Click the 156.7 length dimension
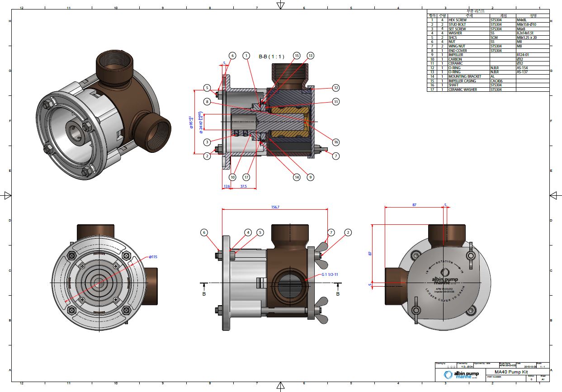 275,207
